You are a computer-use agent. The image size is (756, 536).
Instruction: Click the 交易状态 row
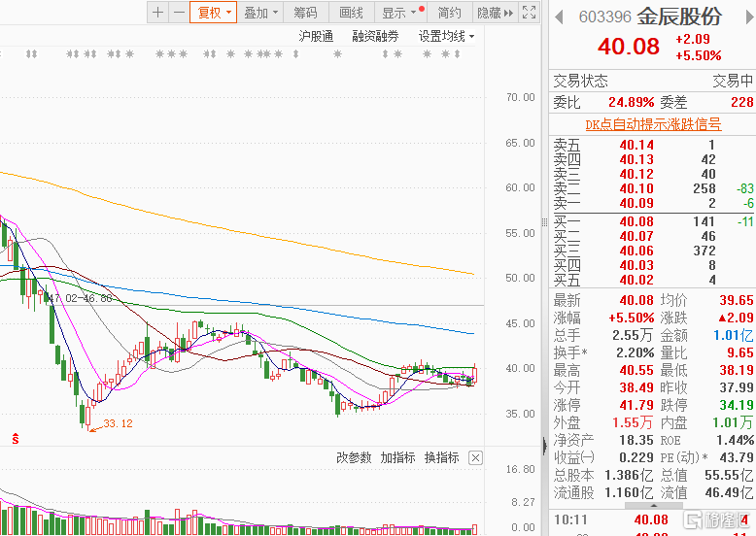(652, 81)
